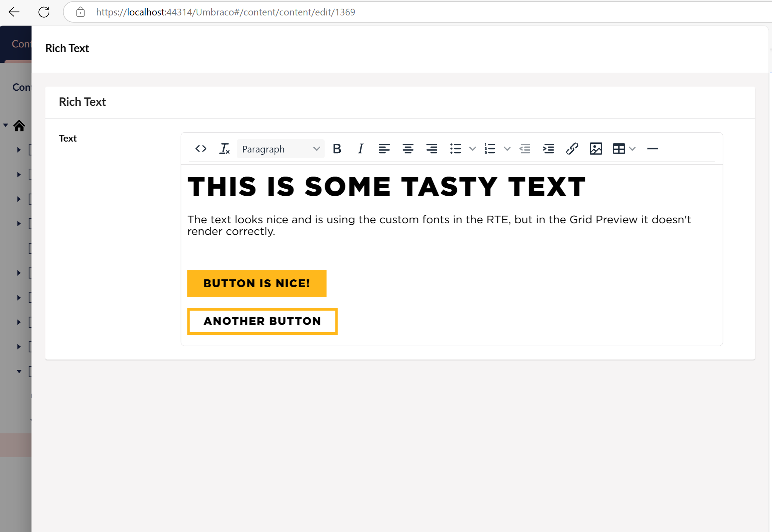The image size is (772, 532).
Task: Expand bullet list style options arrow
Action: coord(473,149)
